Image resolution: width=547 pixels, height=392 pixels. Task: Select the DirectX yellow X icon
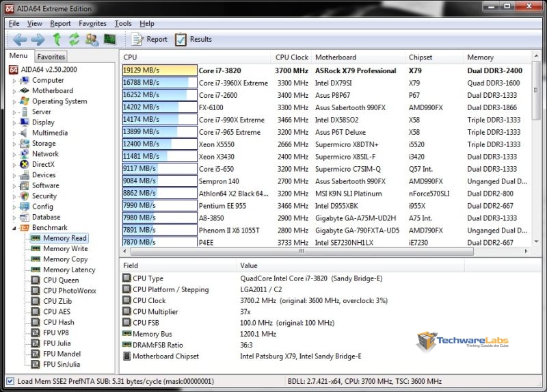pyautogui.click(x=25, y=164)
